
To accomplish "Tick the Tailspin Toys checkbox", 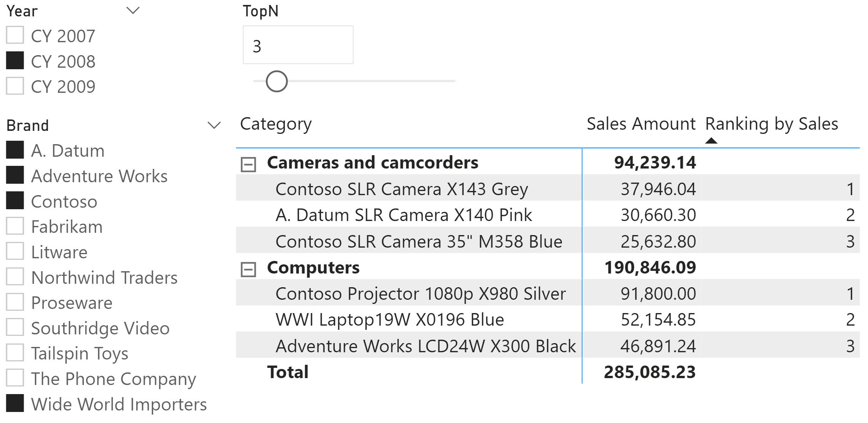I will [15, 353].
